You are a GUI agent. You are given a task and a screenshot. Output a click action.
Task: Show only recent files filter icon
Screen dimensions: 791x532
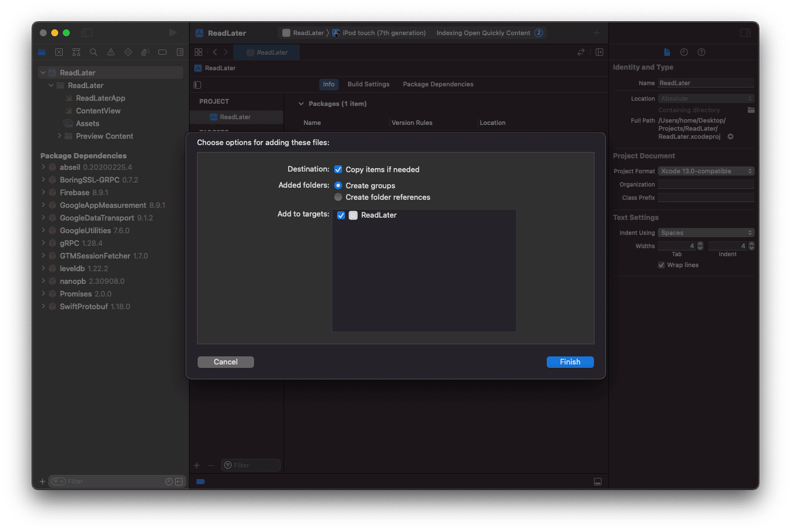tap(169, 481)
